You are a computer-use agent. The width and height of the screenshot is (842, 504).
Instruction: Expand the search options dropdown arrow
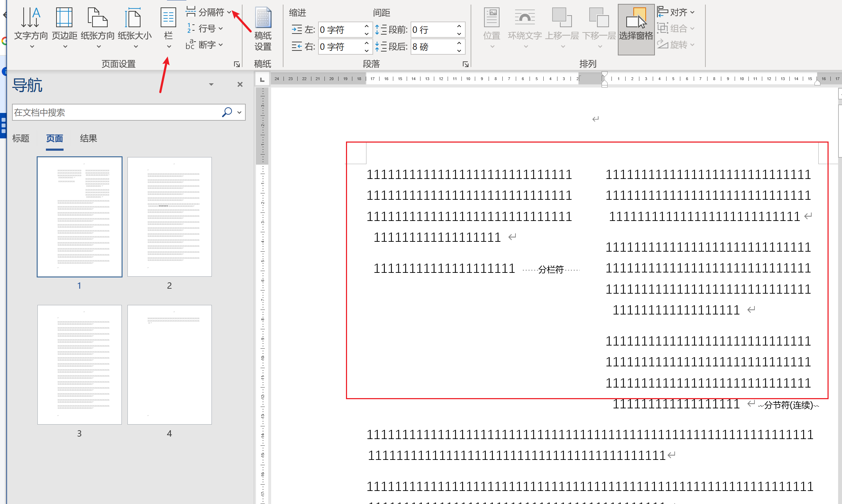point(239,112)
